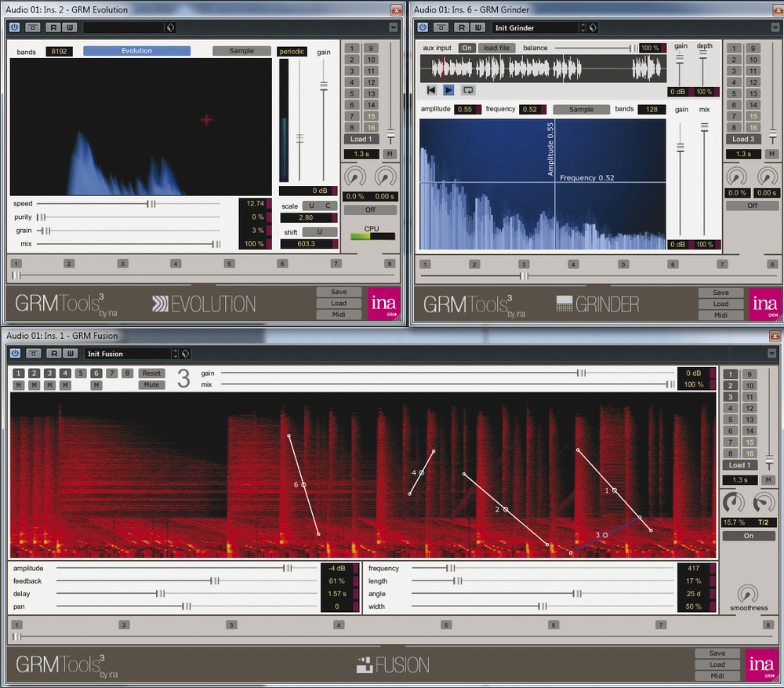Image resolution: width=784 pixels, height=688 pixels.
Task: Click the knob above 0.0 % in Evolution
Action: tap(355, 177)
